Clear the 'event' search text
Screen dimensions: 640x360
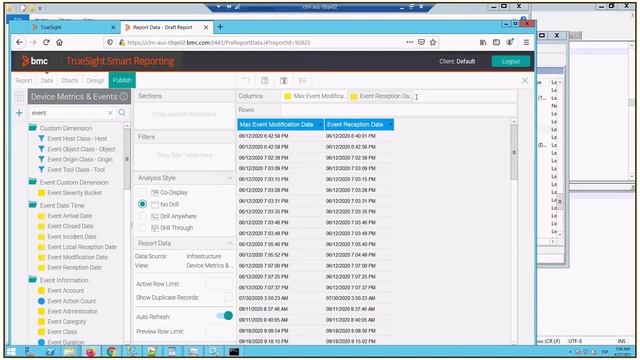point(110,113)
